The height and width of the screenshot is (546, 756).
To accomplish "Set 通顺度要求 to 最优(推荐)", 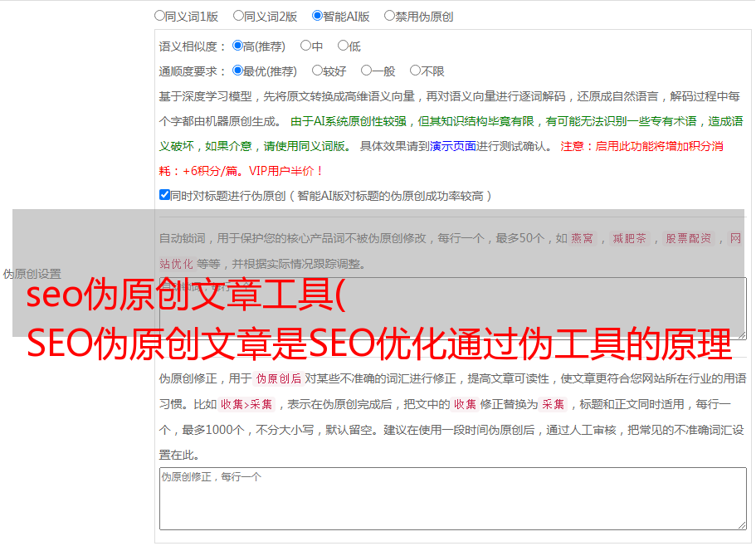I will pyautogui.click(x=237, y=71).
